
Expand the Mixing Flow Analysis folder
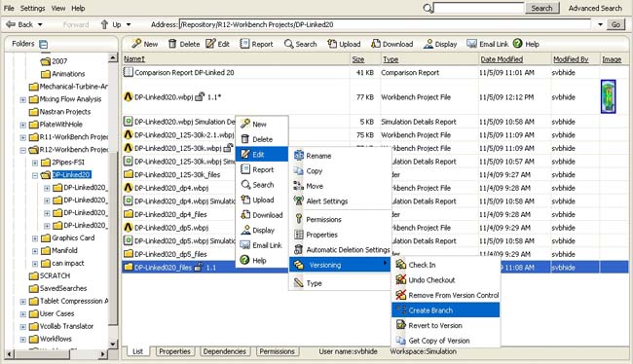tap(23, 99)
